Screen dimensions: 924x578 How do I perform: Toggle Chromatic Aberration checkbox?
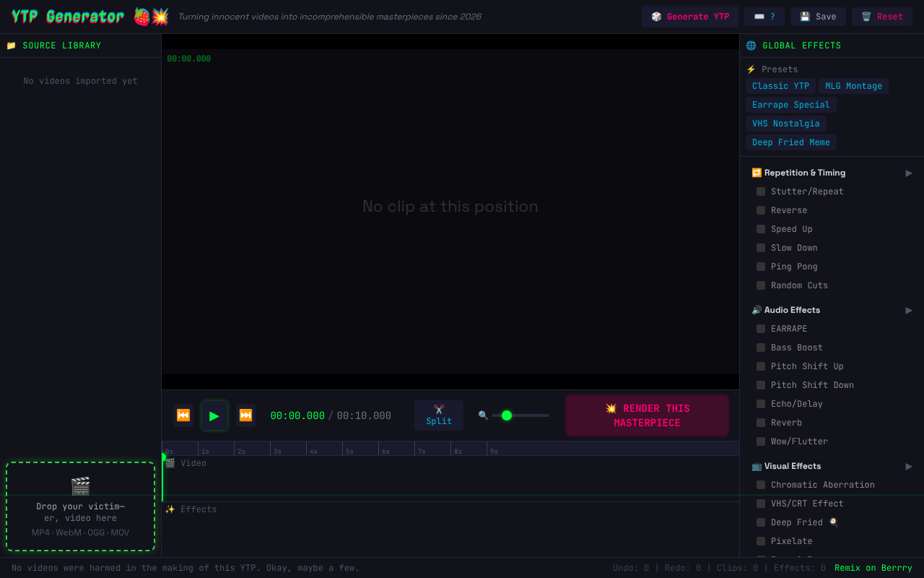tap(761, 485)
